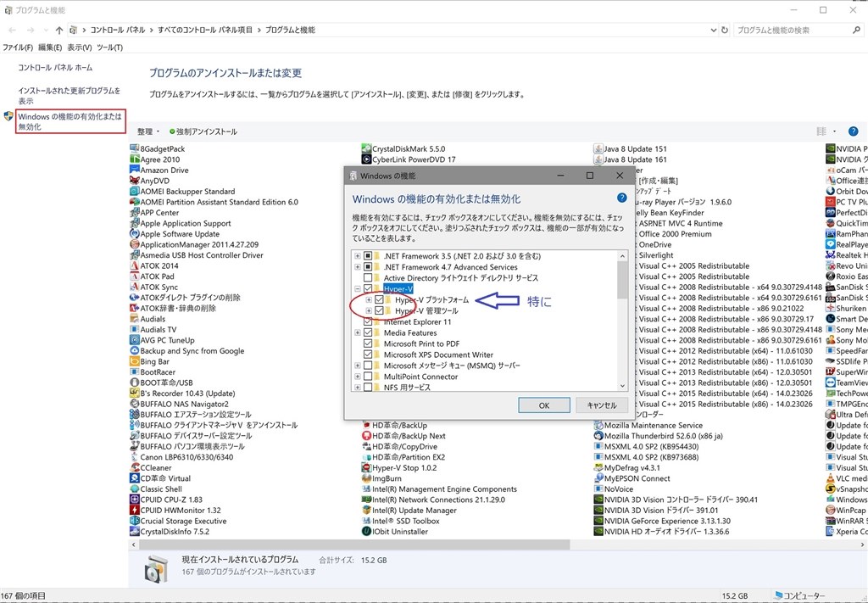868x603 pixels.
Task: Click the MyDefrag v4.3.1 icon
Action: point(598,468)
